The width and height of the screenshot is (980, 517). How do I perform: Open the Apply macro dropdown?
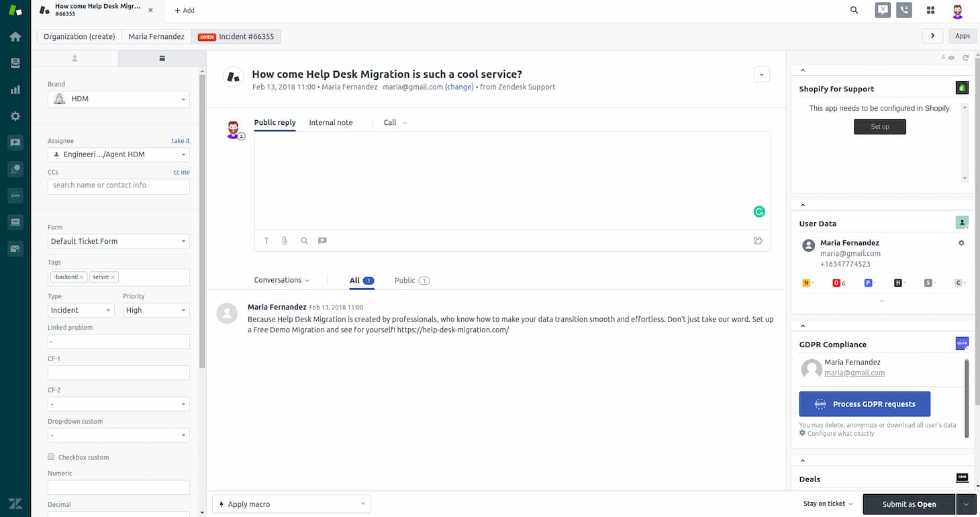(291, 504)
